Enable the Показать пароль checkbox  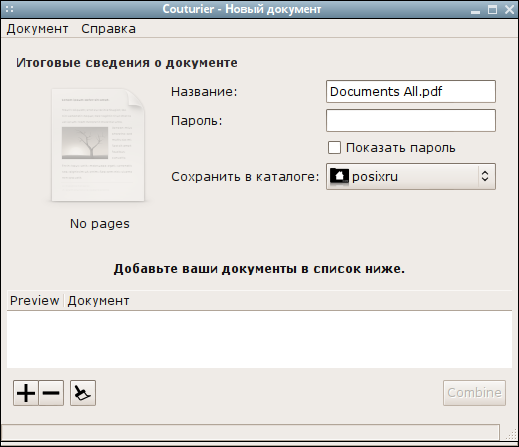[334, 148]
